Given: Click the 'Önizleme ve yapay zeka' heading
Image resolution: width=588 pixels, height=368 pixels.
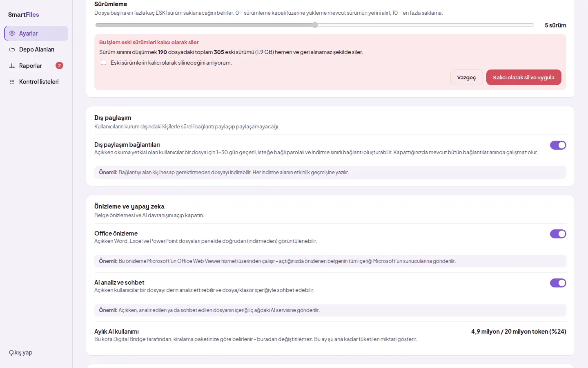Looking at the screenshot, I should [x=129, y=206].
